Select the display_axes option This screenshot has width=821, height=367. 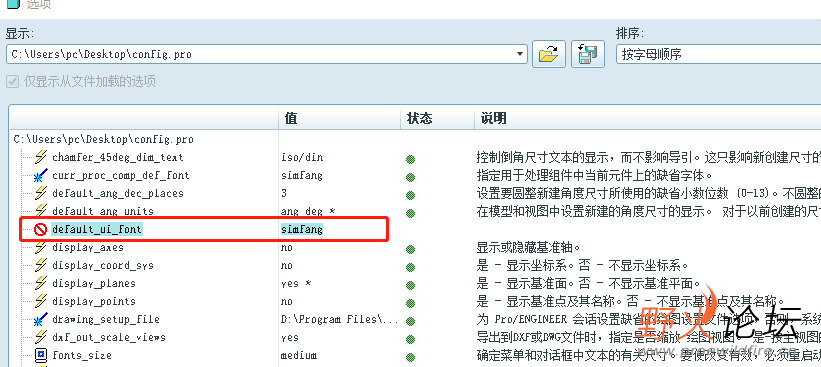(88, 247)
